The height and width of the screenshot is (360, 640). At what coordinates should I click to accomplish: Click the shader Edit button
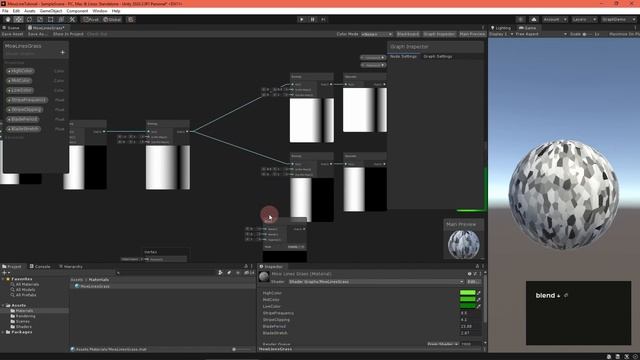pyautogui.click(x=473, y=282)
